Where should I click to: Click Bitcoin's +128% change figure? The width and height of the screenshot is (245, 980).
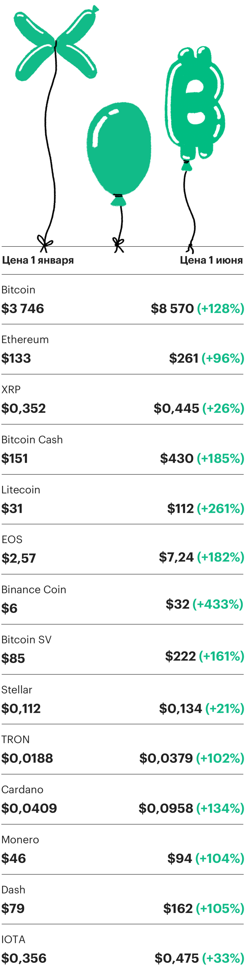(x=220, y=309)
